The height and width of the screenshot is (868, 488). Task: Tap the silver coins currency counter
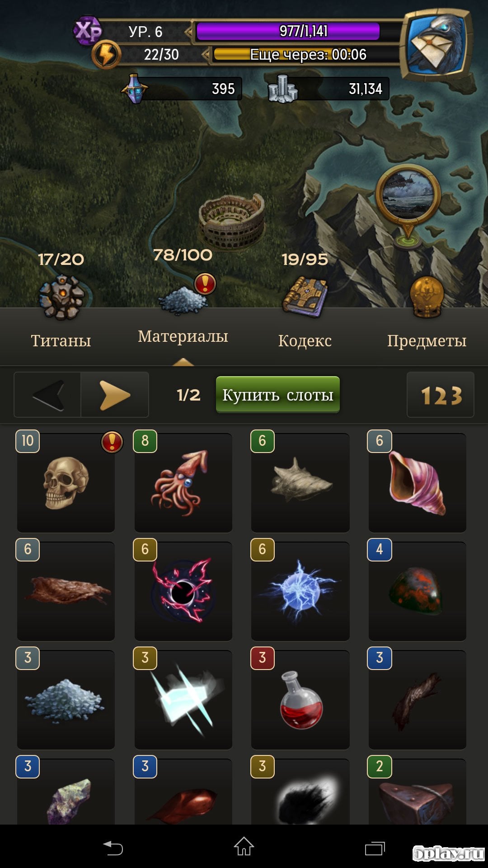[x=328, y=89]
